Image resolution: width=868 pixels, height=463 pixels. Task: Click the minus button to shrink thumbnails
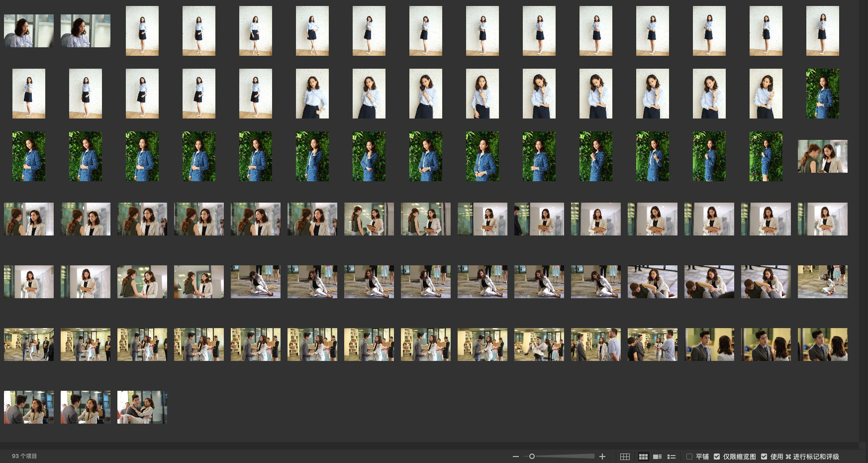pos(515,457)
